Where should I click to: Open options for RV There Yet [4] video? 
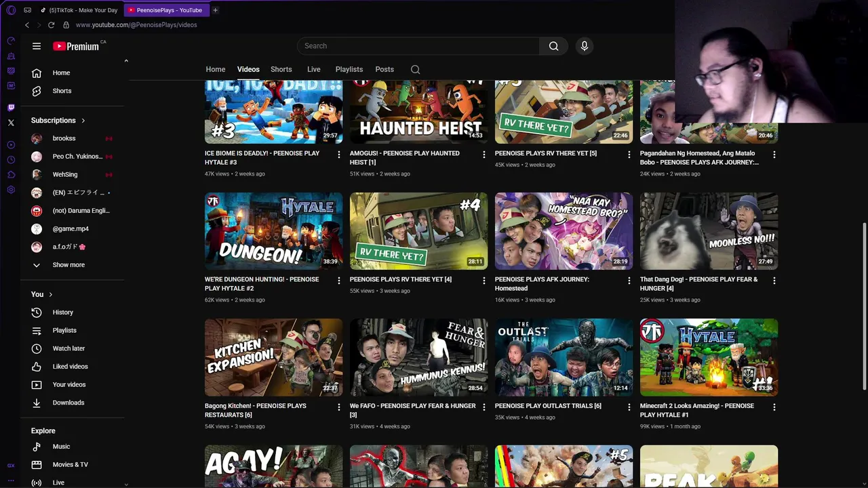484,281
